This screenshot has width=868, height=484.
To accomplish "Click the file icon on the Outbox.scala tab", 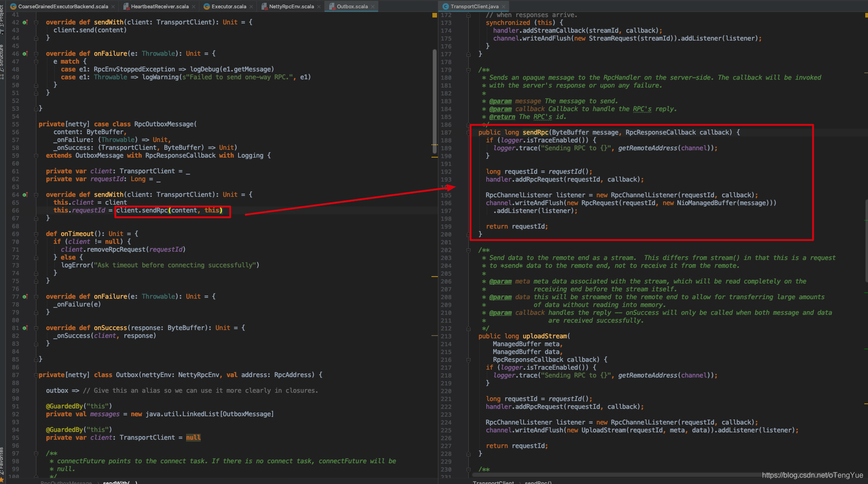I will click(332, 6).
